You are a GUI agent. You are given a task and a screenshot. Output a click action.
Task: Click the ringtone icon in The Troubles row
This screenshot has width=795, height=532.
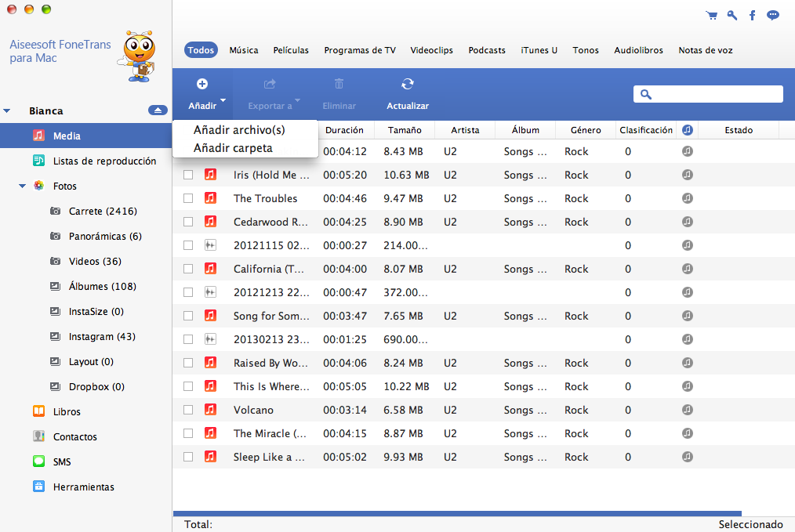(688, 198)
